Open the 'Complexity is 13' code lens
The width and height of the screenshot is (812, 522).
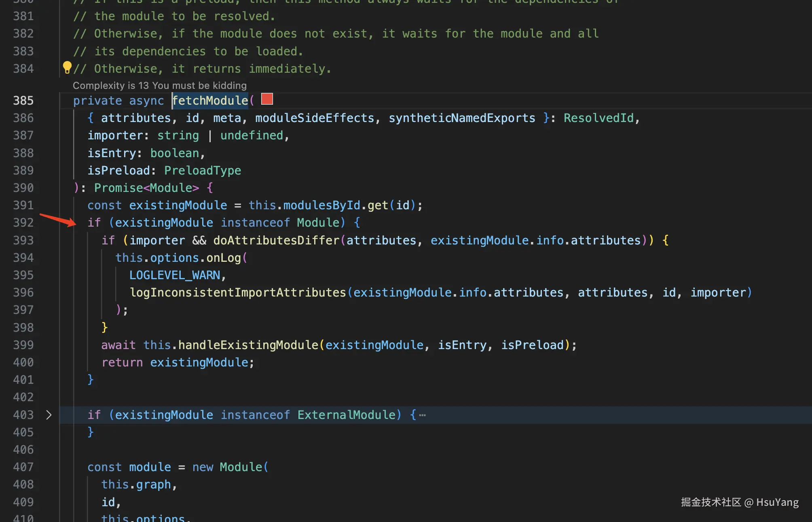pos(159,86)
